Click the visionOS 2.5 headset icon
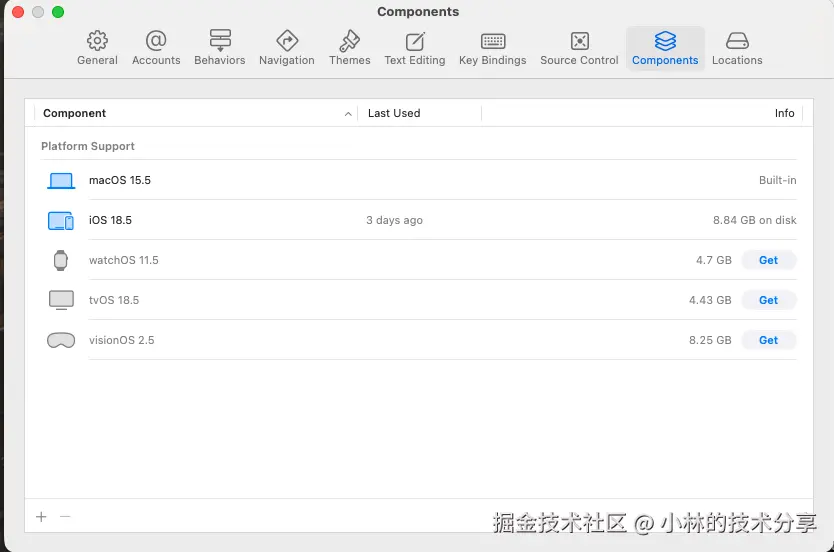The image size is (834, 552). (x=61, y=340)
